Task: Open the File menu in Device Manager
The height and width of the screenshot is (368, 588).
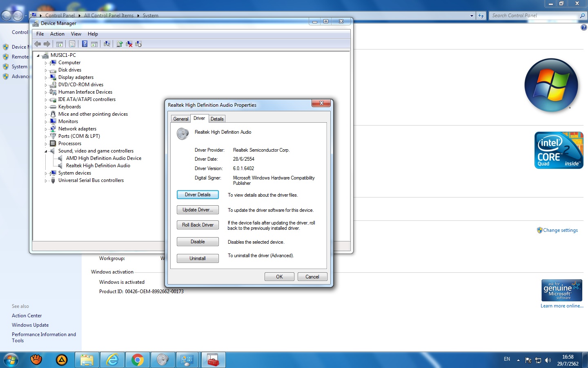Action: [40, 34]
